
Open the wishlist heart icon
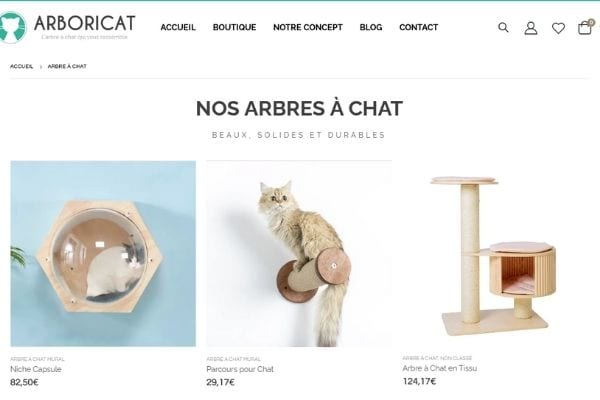tap(558, 28)
